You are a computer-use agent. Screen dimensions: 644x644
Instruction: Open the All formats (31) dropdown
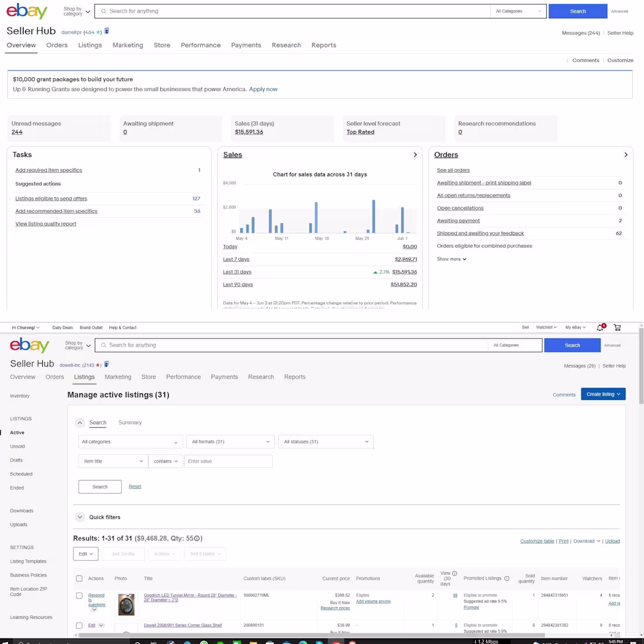point(230,441)
